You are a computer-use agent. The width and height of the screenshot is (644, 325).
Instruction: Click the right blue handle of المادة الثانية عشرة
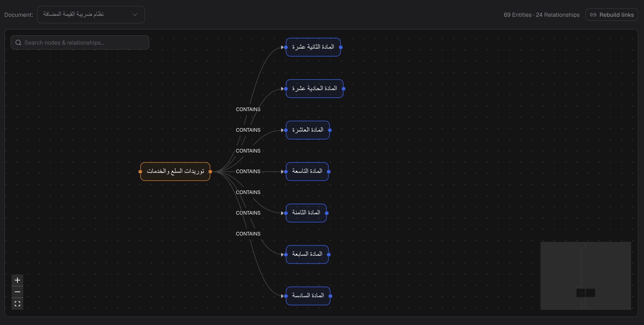341,47
